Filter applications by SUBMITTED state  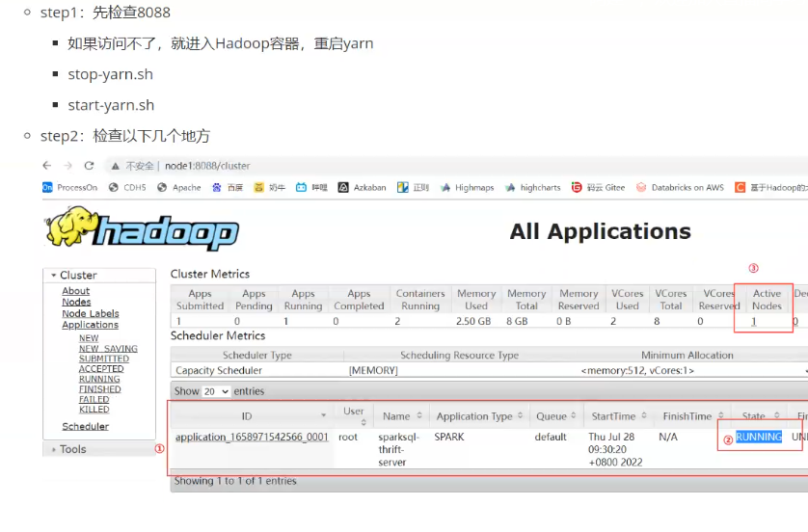[x=104, y=359]
